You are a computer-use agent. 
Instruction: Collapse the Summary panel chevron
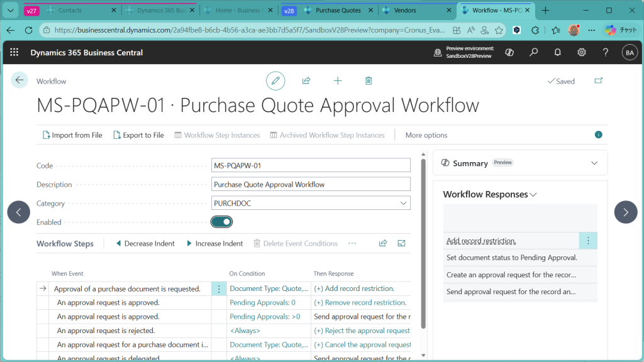(x=594, y=163)
